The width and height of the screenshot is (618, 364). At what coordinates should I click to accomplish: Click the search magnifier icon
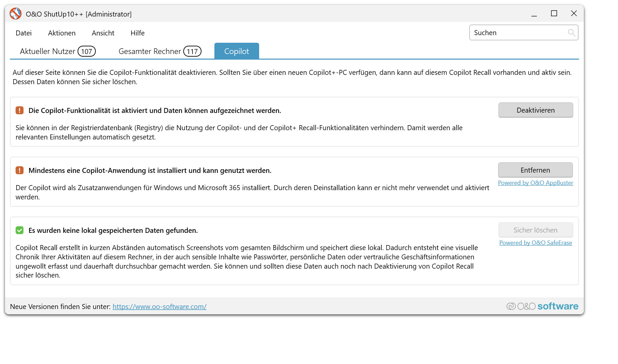(572, 32)
